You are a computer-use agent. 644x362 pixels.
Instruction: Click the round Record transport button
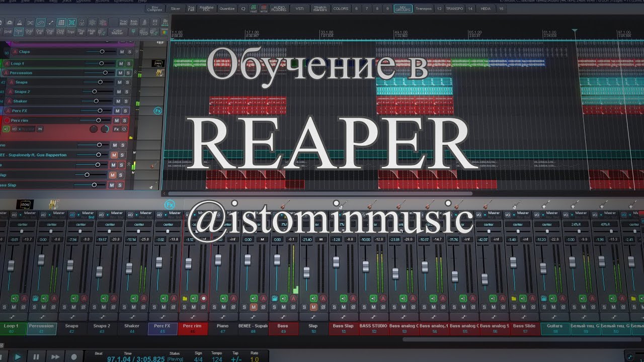pos(74,356)
